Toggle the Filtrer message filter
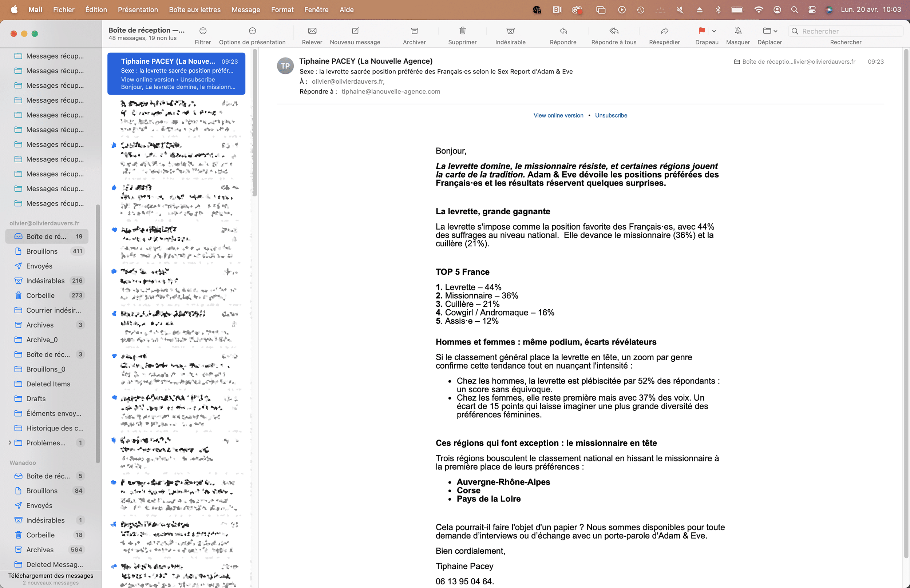The width and height of the screenshot is (910, 588). coord(203,31)
